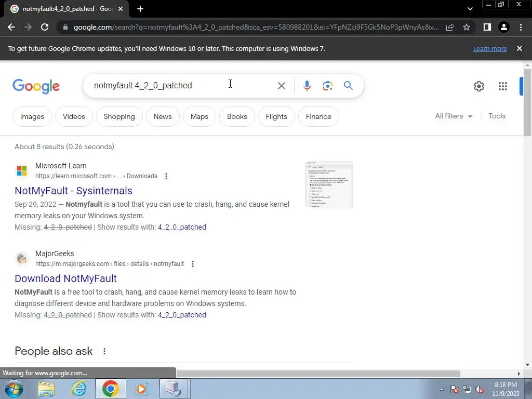The width and height of the screenshot is (532, 399).
Task: Click the vertical scrollbar thumb
Action: 527,102
